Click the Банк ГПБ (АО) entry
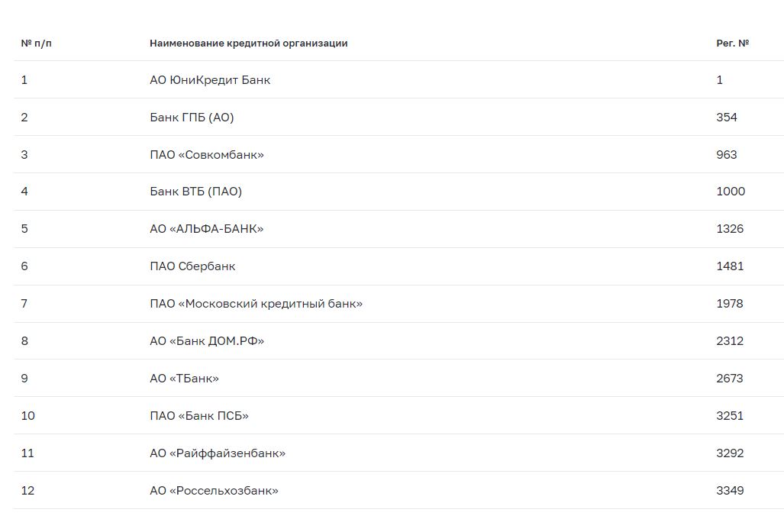 (192, 118)
